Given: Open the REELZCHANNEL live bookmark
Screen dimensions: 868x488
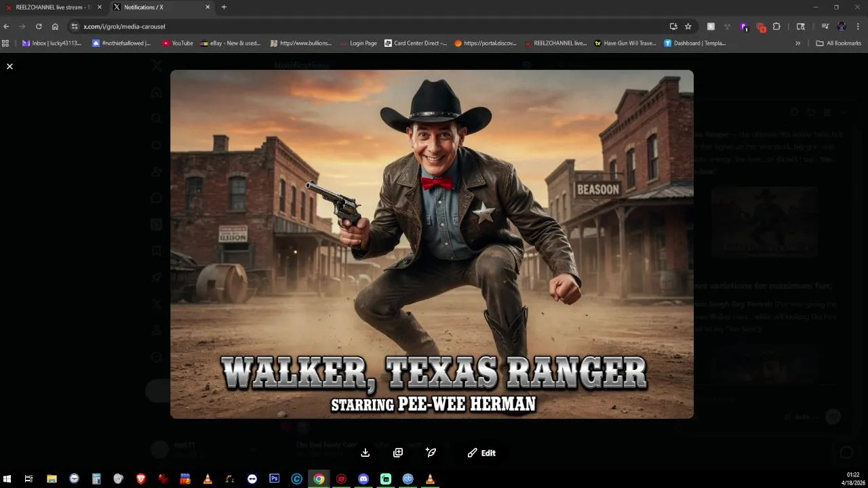Looking at the screenshot, I should (555, 43).
